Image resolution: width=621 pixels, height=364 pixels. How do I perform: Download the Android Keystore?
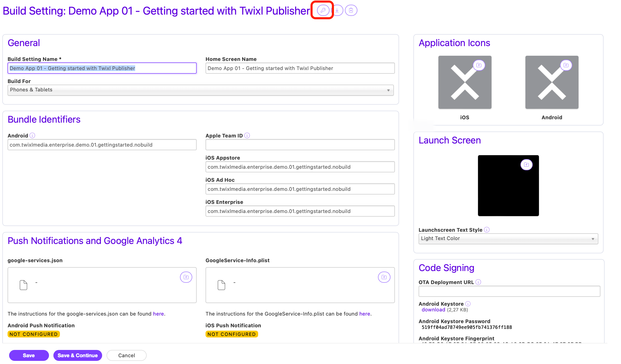coord(433,310)
